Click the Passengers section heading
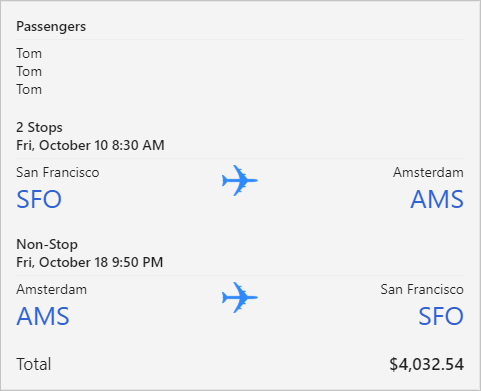This screenshot has width=481, height=391. [51, 27]
